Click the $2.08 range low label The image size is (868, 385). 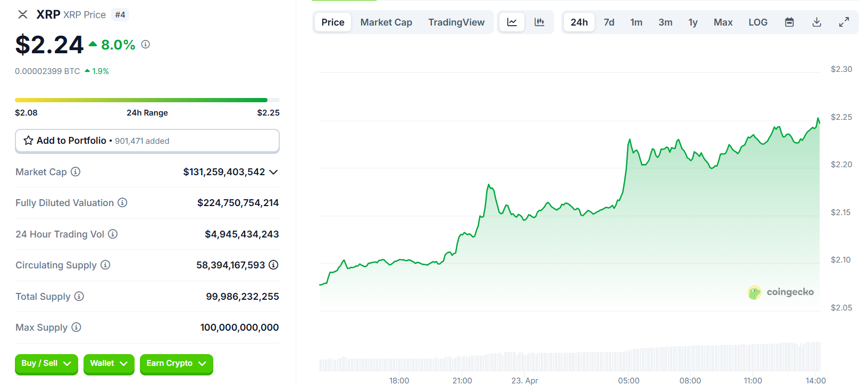(26, 113)
